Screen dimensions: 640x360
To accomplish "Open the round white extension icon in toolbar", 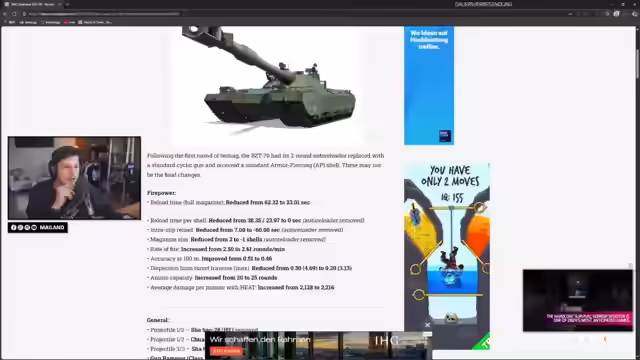I will pos(616,14).
